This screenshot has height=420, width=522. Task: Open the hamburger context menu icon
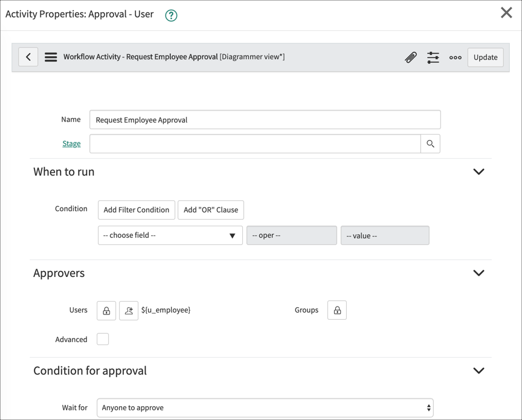[x=51, y=56]
